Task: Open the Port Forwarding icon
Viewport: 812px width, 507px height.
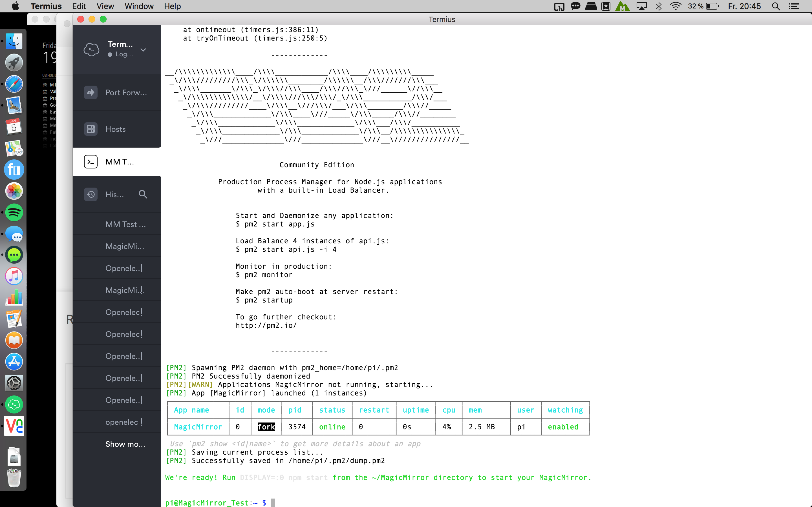Action: [x=91, y=93]
